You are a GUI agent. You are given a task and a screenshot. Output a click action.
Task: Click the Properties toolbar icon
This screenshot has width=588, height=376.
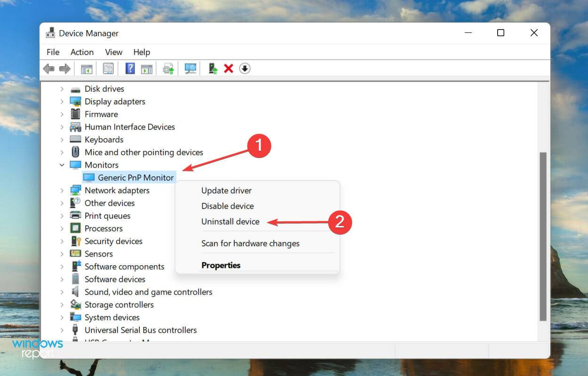(108, 68)
